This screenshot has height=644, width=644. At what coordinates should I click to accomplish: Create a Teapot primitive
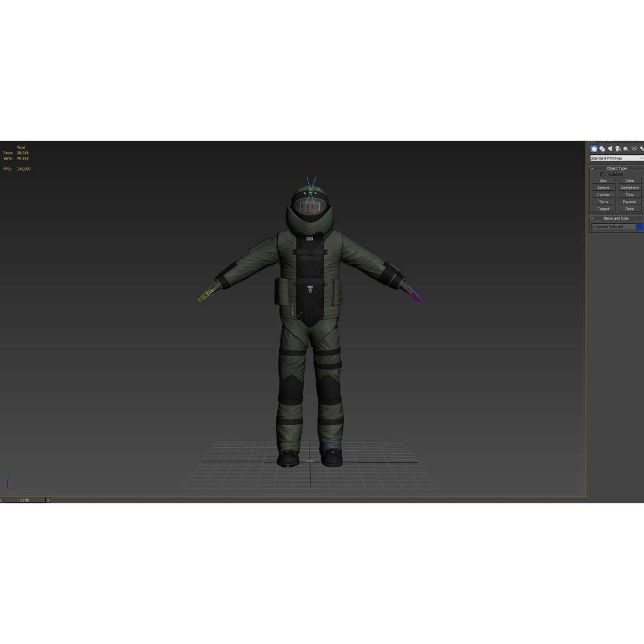[x=603, y=209]
